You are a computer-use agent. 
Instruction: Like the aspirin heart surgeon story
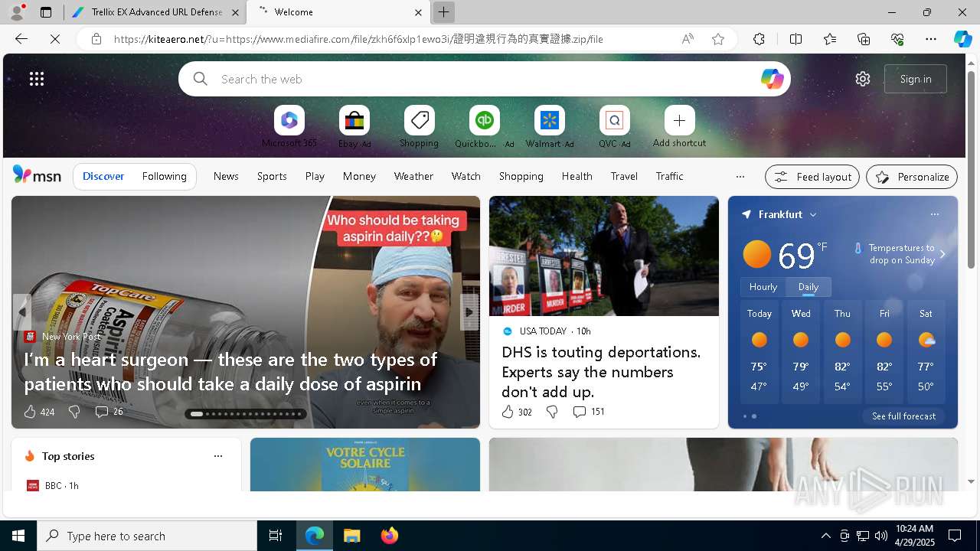pos(30,412)
